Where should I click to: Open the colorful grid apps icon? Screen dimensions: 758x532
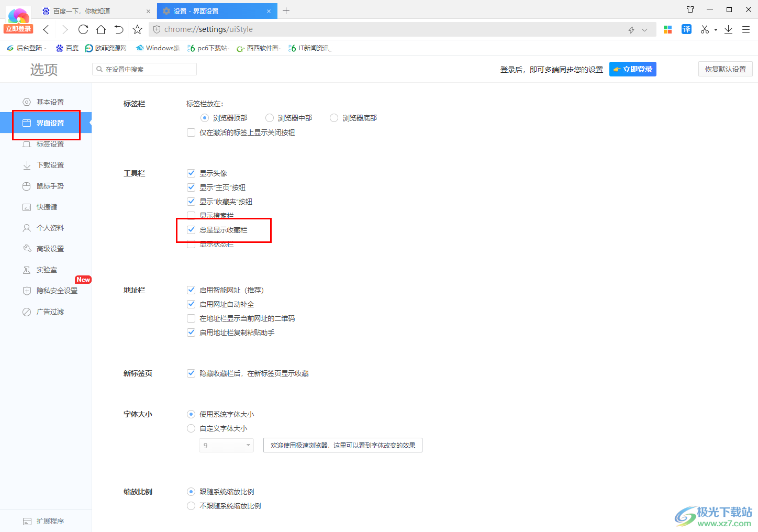(x=667, y=29)
